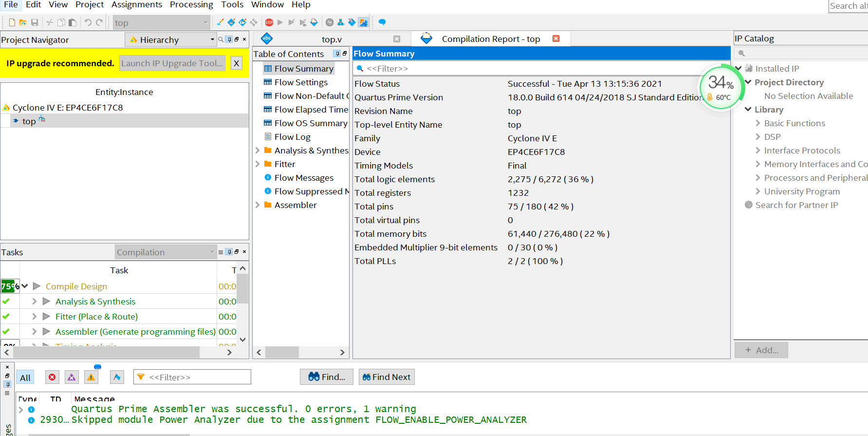Collapse the Compile Design task group

tap(25, 286)
